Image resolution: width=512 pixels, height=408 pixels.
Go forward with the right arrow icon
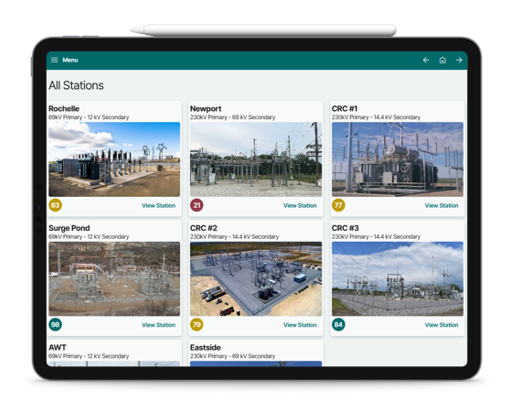click(459, 60)
